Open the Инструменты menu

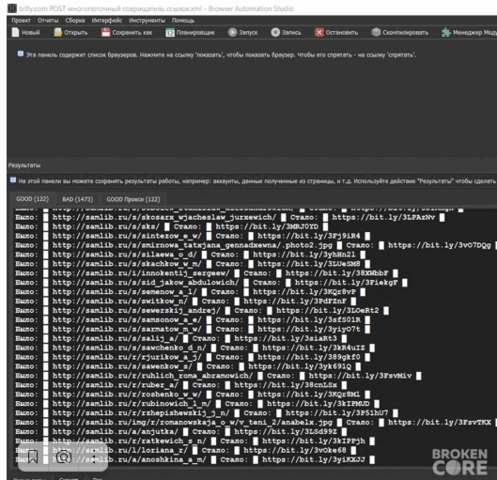[x=147, y=21]
